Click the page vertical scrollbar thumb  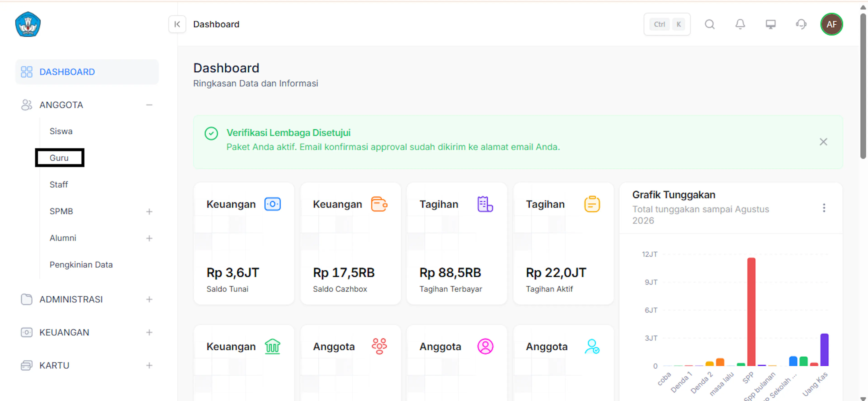click(x=863, y=86)
